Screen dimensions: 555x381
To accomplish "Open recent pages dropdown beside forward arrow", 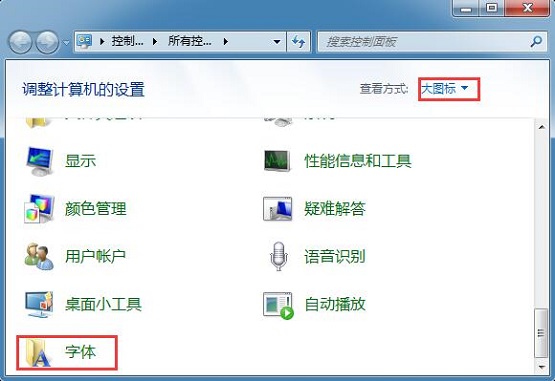I will point(66,42).
